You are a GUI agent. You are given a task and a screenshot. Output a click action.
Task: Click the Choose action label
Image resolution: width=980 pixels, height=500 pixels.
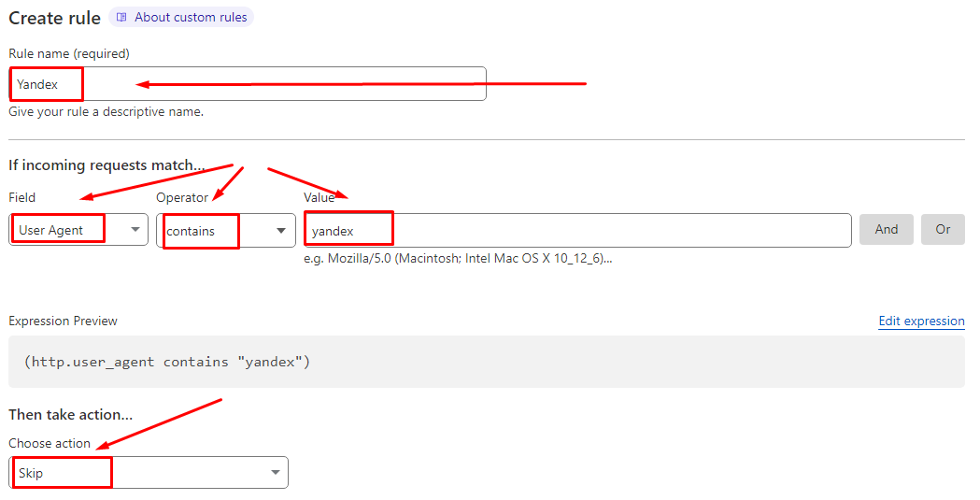point(50,443)
